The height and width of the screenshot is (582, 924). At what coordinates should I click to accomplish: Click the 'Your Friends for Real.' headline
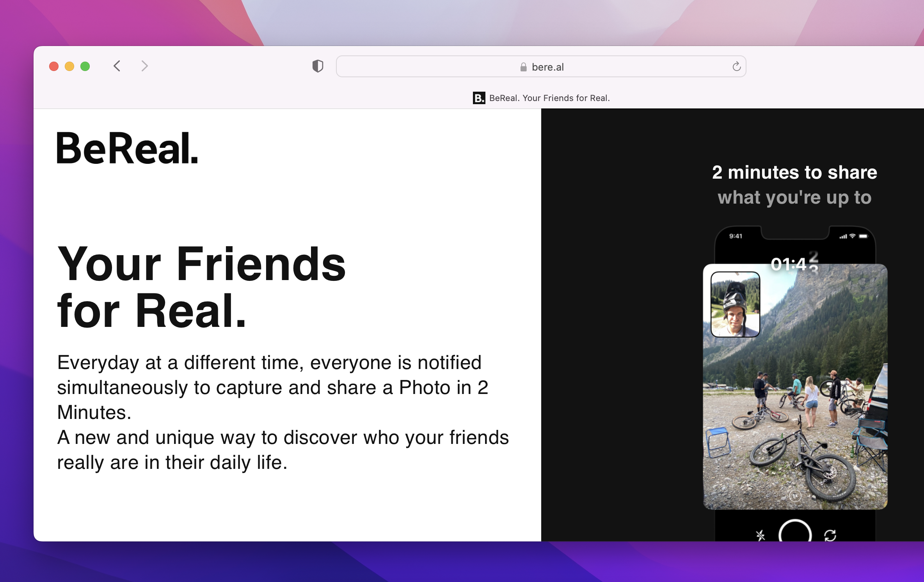point(201,287)
